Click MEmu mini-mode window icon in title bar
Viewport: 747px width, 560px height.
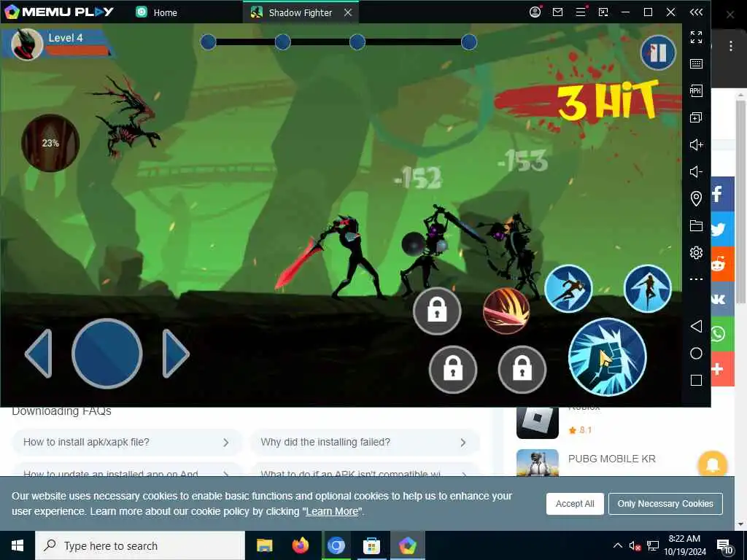click(603, 12)
